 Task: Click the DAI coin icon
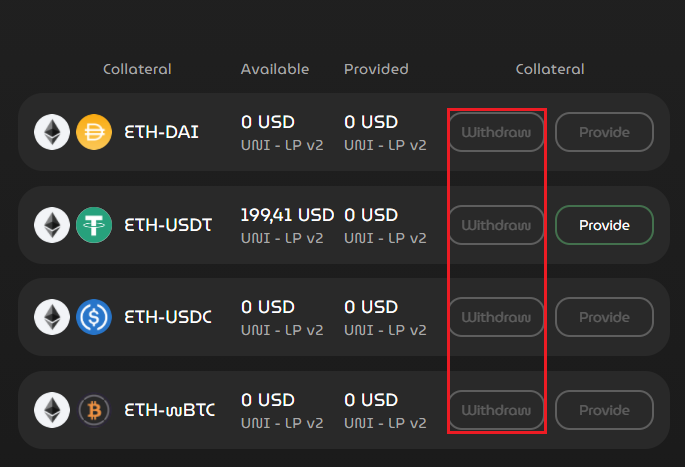click(94, 132)
